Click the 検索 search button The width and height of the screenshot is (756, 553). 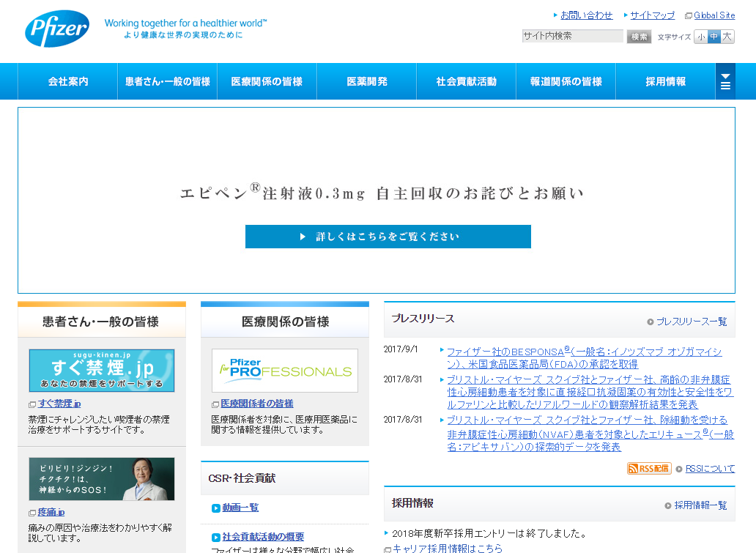tap(639, 37)
